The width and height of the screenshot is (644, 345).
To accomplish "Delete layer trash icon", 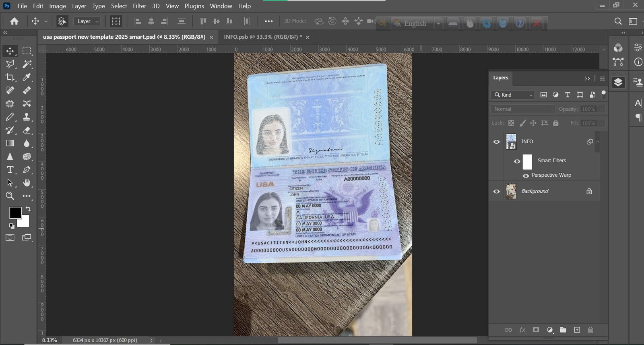I will (x=590, y=330).
